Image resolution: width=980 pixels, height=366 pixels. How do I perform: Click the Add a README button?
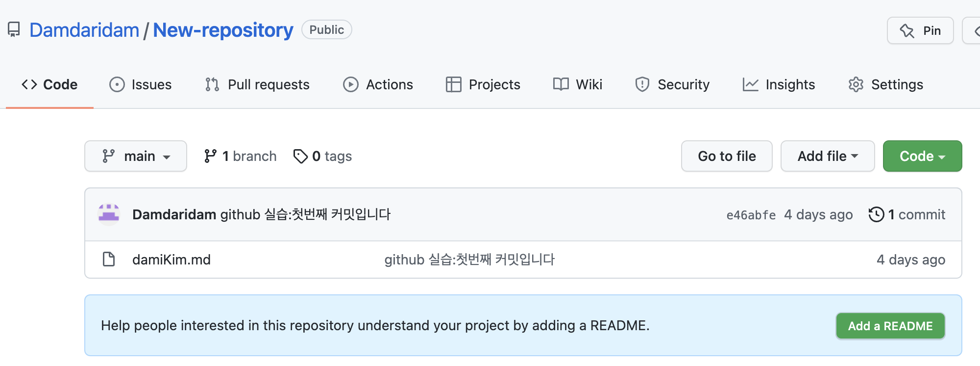(890, 326)
